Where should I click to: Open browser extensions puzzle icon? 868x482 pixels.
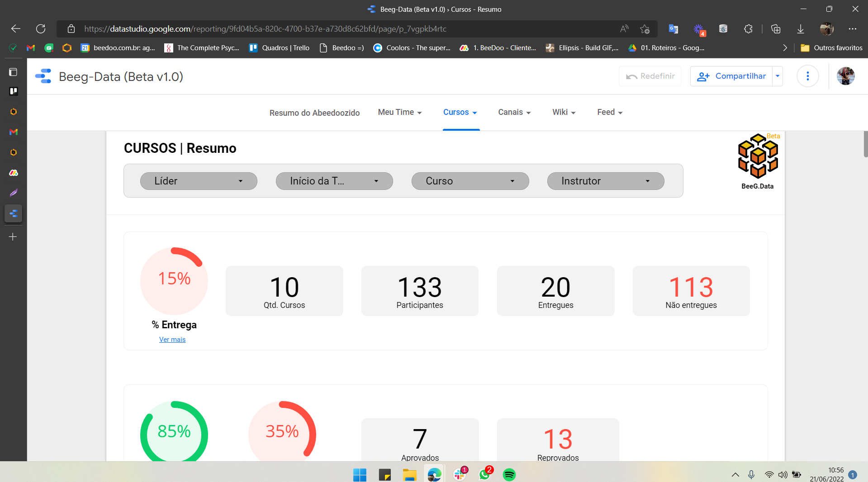coord(748,29)
